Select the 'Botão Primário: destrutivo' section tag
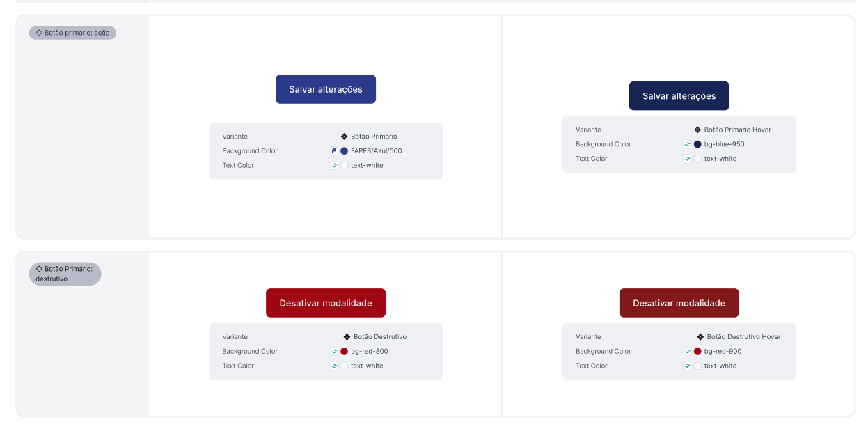The height and width of the screenshot is (429, 868). pyautogui.click(x=65, y=274)
